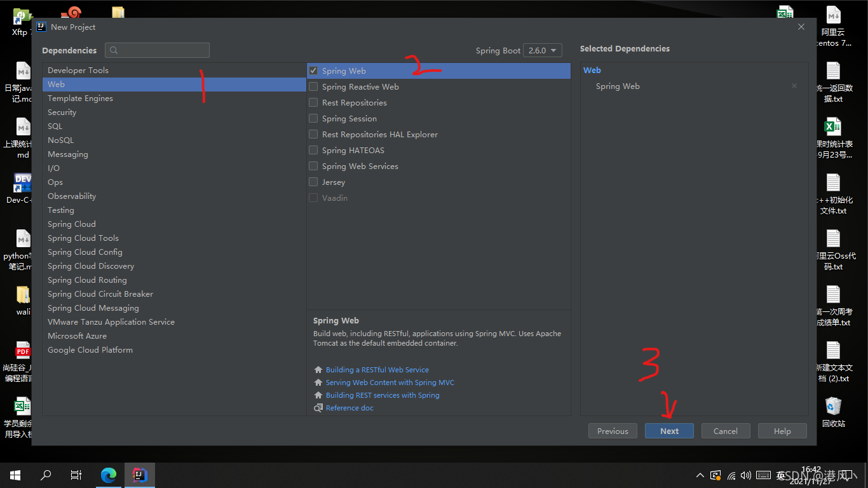Click the home icon beside Building a RESTful Web Service
This screenshot has height=488, width=868.
[x=318, y=369]
